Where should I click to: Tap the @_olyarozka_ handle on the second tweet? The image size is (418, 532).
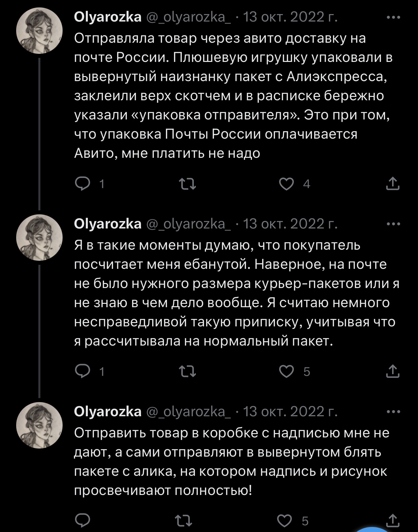[189, 224]
